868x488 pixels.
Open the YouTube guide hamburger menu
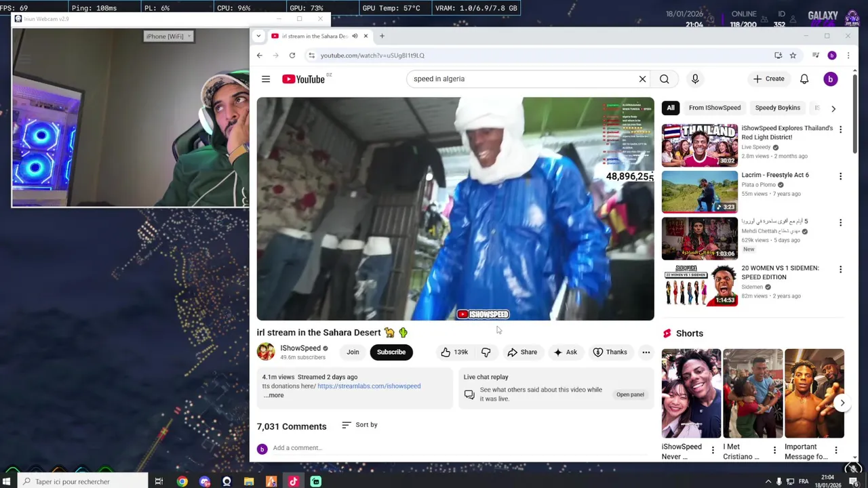pyautogui.click(x=266, y=79)
